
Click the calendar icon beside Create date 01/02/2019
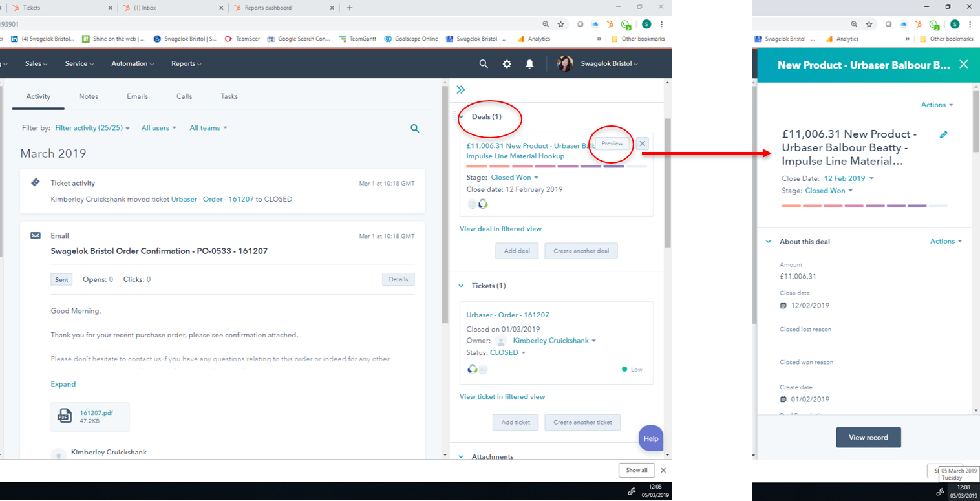[783, 399]
